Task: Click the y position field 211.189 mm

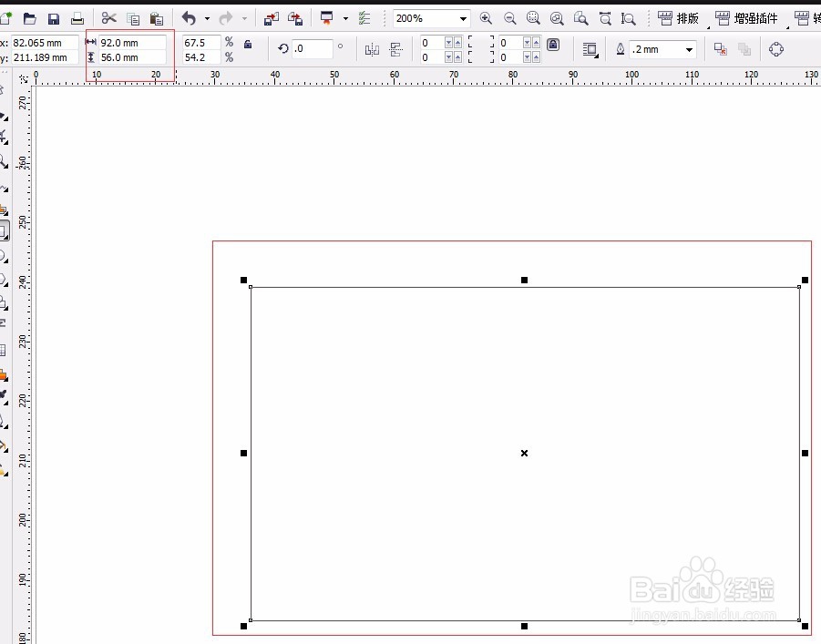Action: pyautogui.click(x=45, y=57)
